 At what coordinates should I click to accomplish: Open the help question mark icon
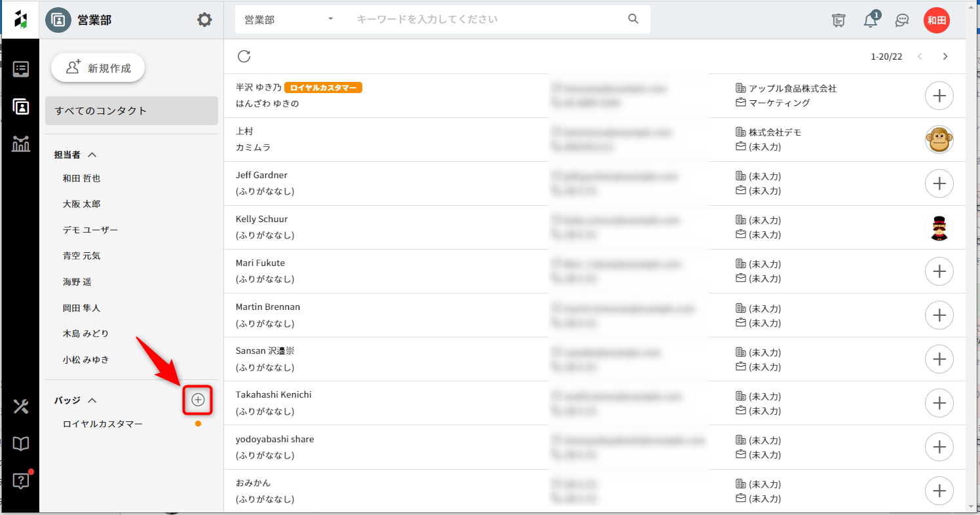point(21,482)
